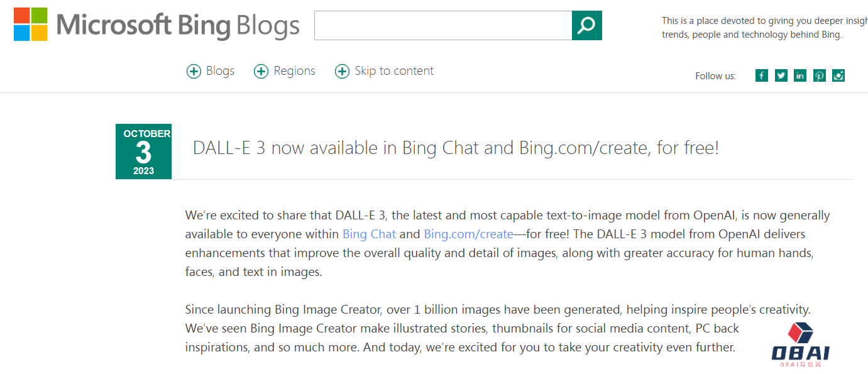
Task: Click the Instagram follow icon
Action: click(x=838, y=75)
